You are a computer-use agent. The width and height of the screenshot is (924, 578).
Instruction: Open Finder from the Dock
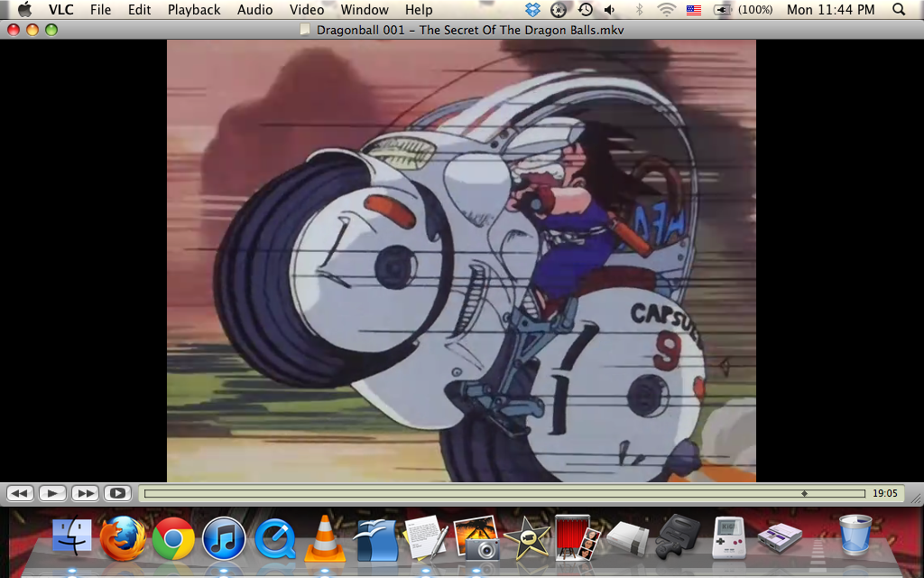click(x=72, y=538)
